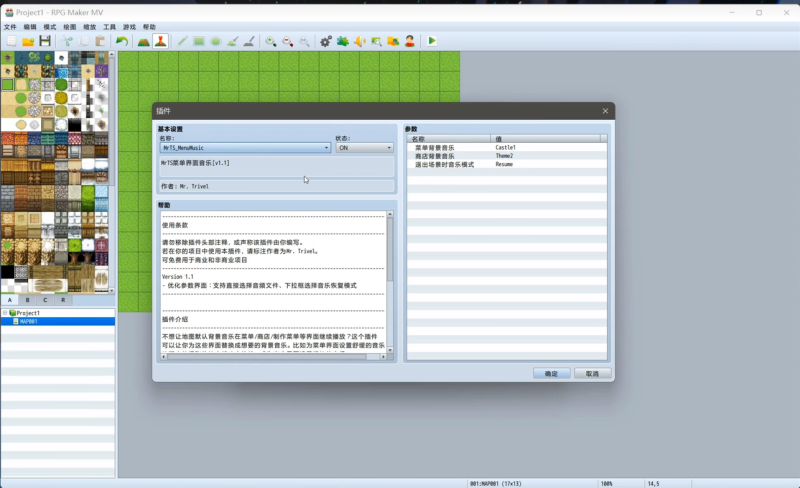Select the Ellipse drawing tool
The image size is (800, 488).
[216, 41]
